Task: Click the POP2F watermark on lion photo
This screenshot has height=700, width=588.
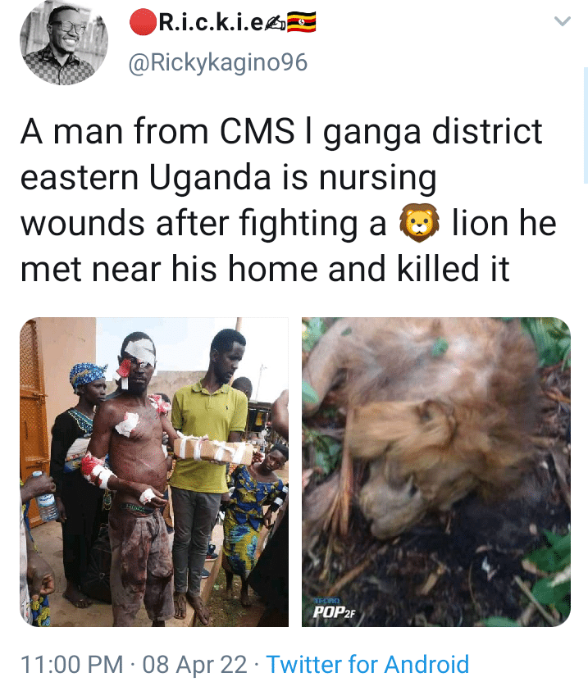Action: tap(334, 611)
